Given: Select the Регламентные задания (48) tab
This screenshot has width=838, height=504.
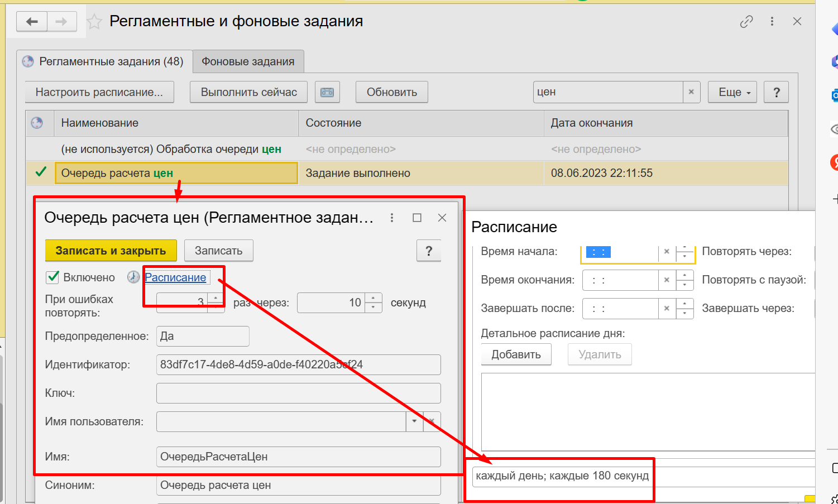Looking at the screenshot, I should [x=104, y=61].
